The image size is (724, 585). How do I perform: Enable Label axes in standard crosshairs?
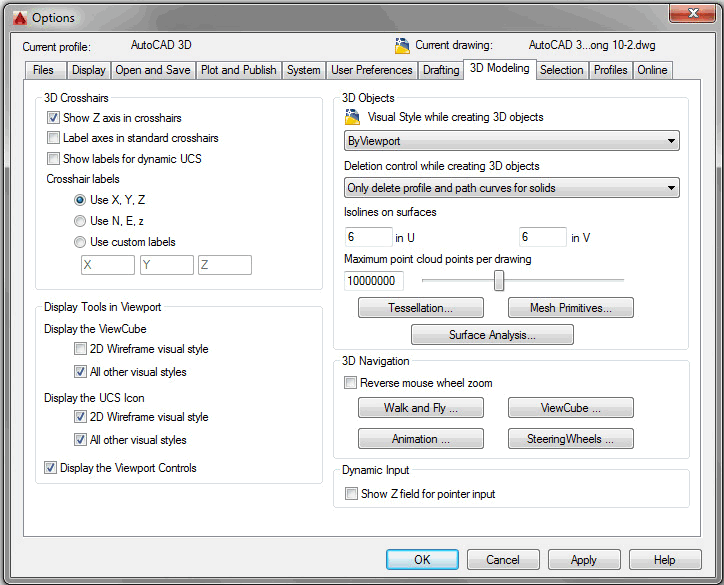pos(54,138)
